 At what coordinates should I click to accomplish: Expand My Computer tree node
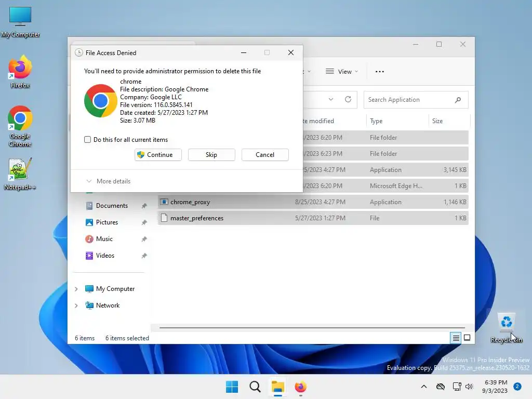[x=76, y=289]
